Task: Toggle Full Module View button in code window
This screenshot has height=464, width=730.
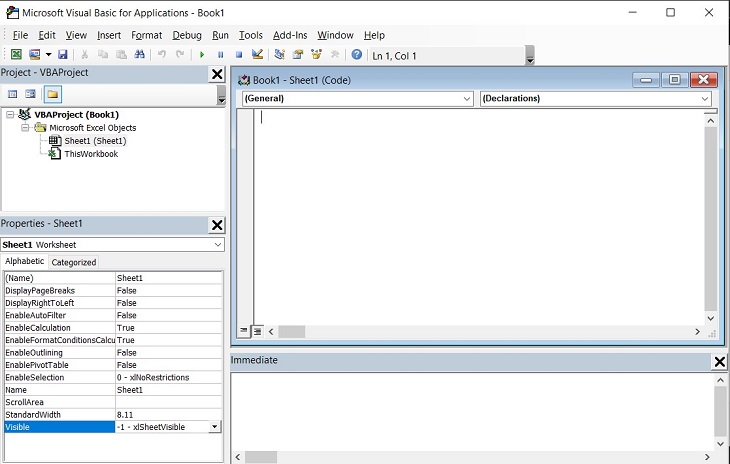Action: pos(257,331)
